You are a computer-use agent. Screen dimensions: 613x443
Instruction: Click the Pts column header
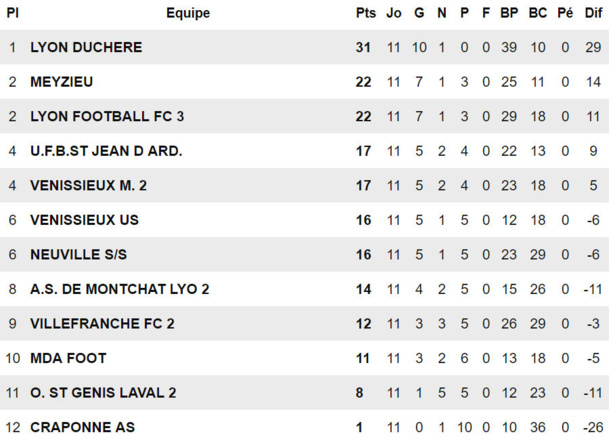point(365,13)
